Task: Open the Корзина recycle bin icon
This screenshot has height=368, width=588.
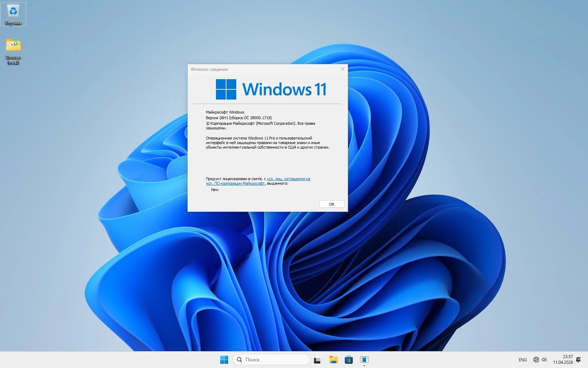Action: [x=13, y=14]
